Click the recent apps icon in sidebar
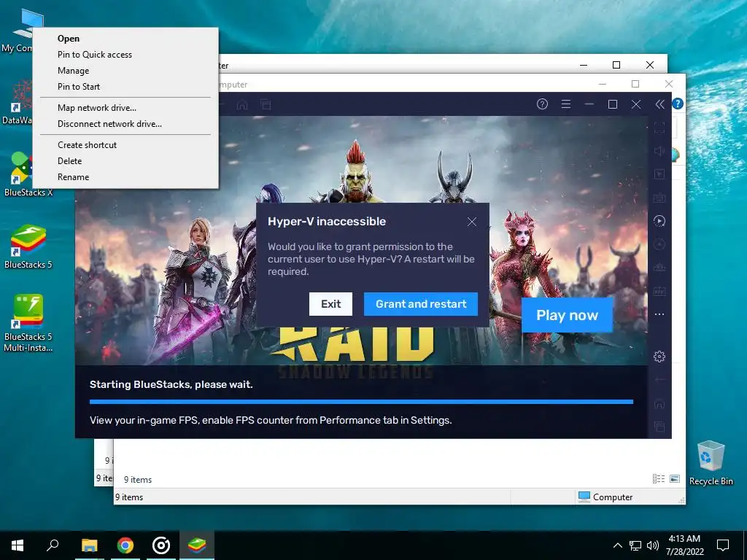The image size is (747, 560). click(x=659, y=427)
